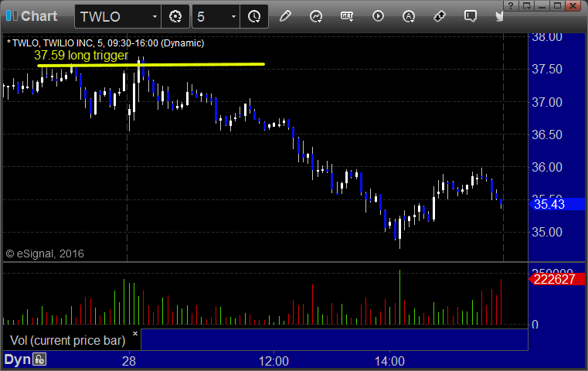The image size is (588, 371).
Task: Click the 35.00 price axis label
Action: click(547, 232)
